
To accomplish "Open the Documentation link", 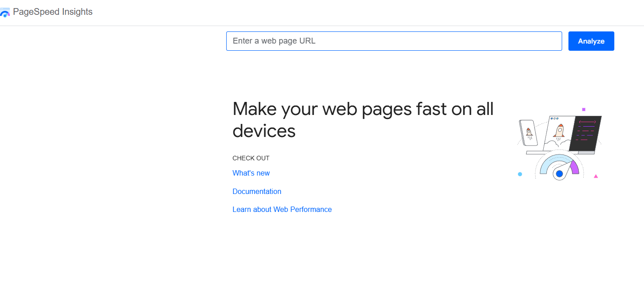I will coord(257,191).
